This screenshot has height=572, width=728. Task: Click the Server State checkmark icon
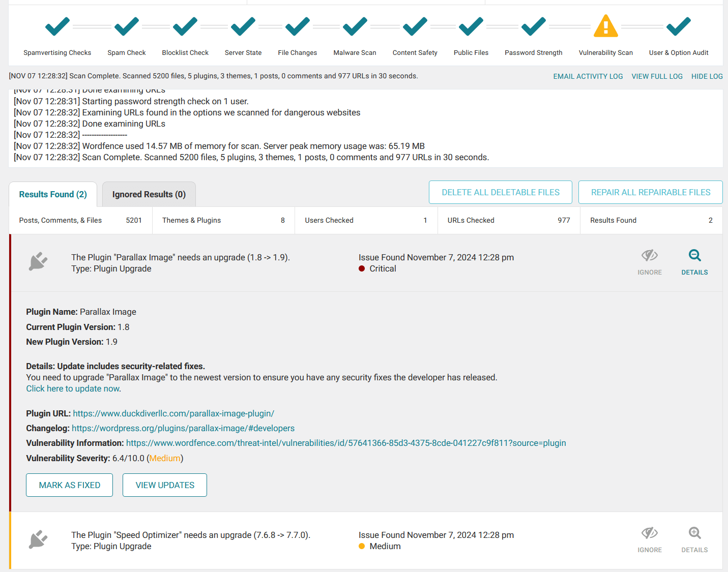point(243,26)
